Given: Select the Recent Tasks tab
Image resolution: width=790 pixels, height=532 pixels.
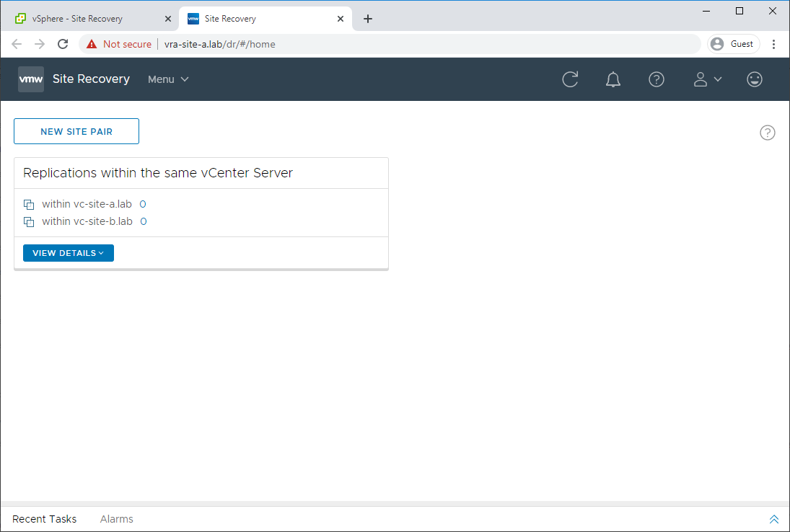Looking at the screenshot, I should (x=44, y=519).
